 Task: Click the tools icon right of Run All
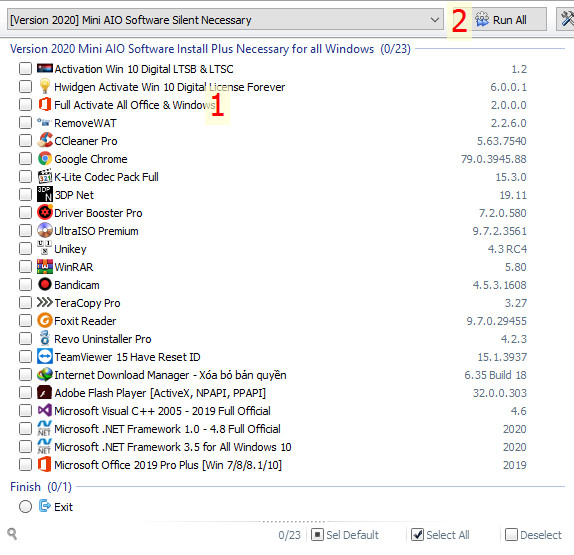coord(566,19)
